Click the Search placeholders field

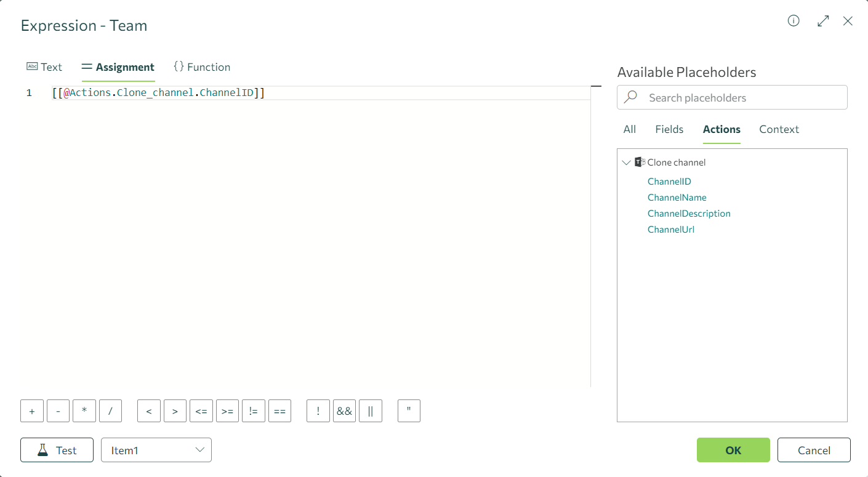point(739,98)
